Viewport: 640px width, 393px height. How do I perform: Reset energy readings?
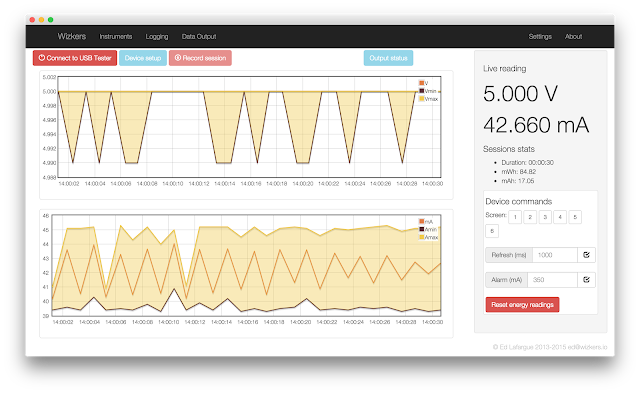tap(522, 305)
